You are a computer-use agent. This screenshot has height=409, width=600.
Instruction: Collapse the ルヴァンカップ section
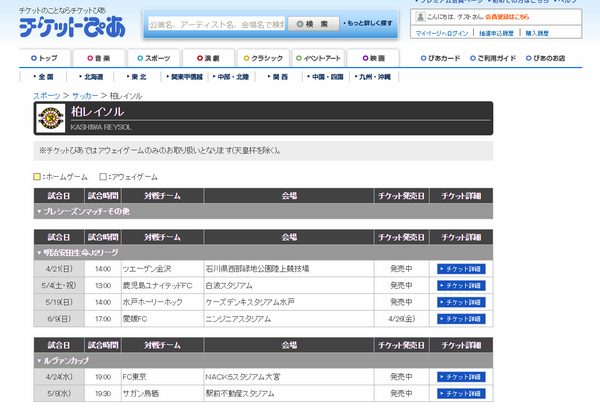[263, 360]
